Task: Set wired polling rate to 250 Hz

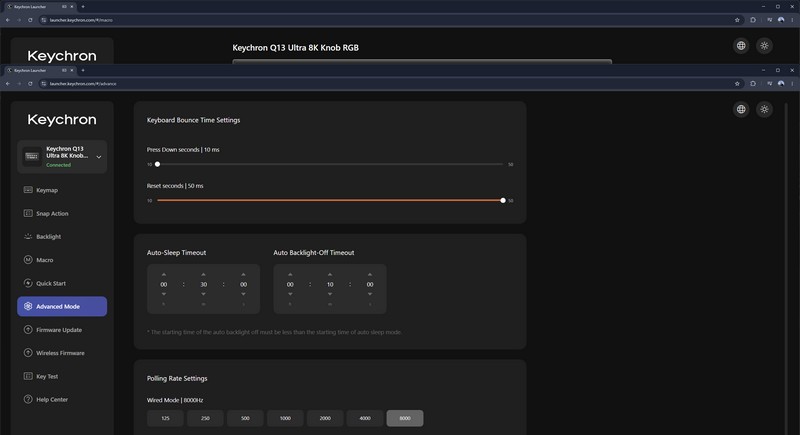Action: point(205,418)
